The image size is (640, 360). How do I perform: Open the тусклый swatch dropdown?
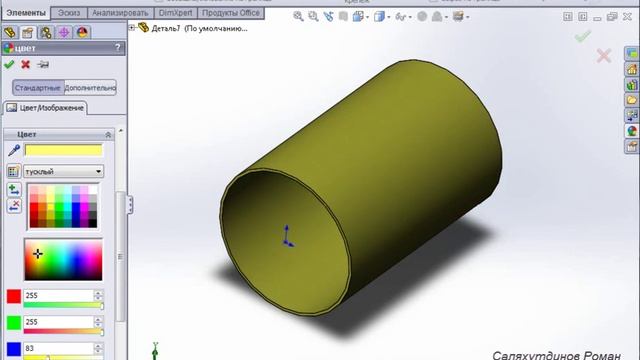[x=64, y=171]
